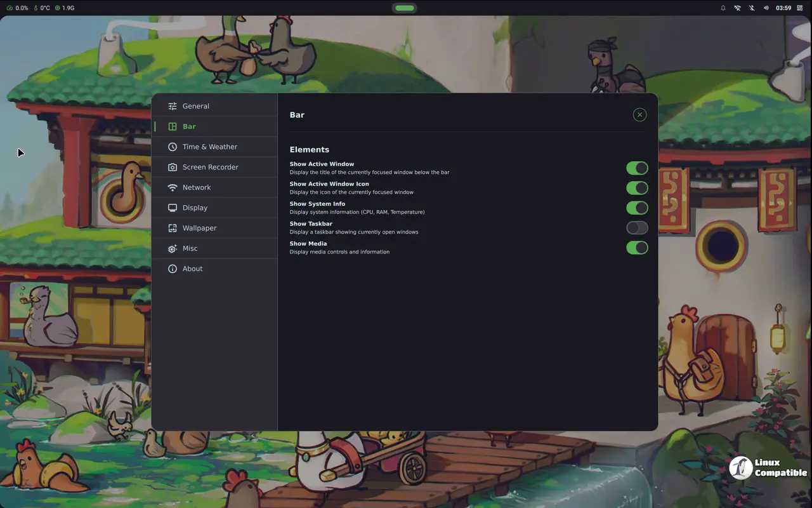Viewport: 812px width, 508px height.
Task: Switch to the Wallpaper section
Action: point(199,228)
